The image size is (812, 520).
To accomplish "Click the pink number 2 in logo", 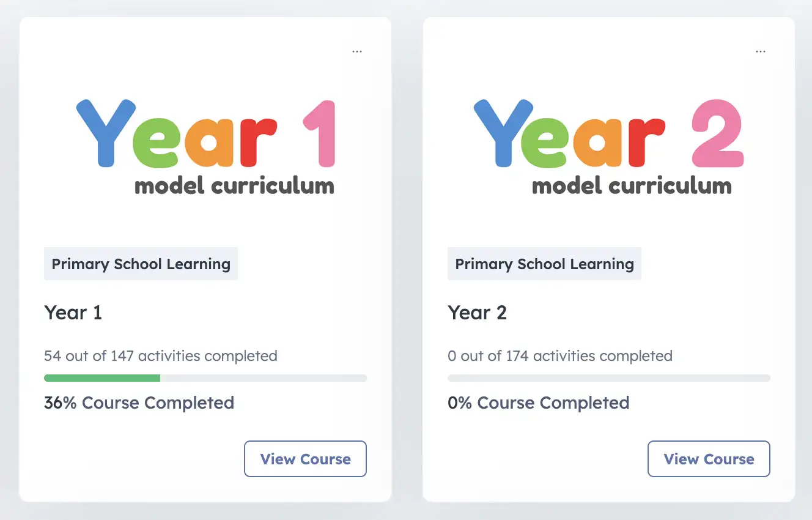I will pyautogui.click(x=717, y=133).
